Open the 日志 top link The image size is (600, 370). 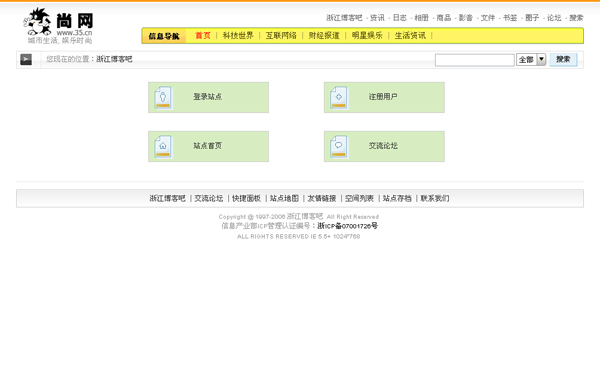tap(399, 18)
